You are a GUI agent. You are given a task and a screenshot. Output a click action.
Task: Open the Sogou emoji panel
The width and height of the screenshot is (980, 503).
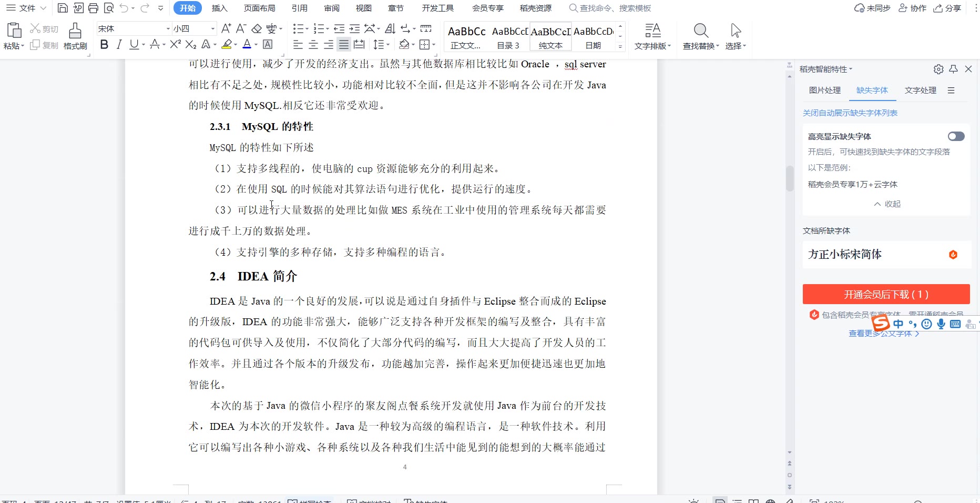pos(927,324)
